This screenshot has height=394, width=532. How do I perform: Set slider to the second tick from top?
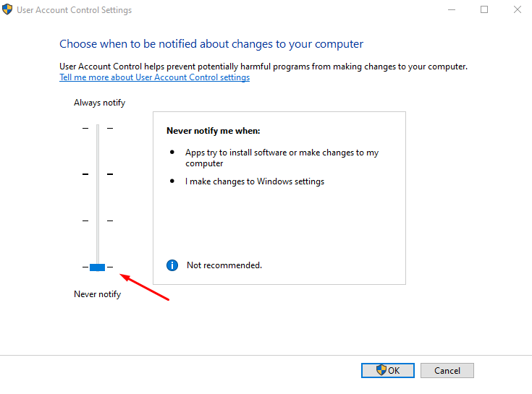point(98,174)
